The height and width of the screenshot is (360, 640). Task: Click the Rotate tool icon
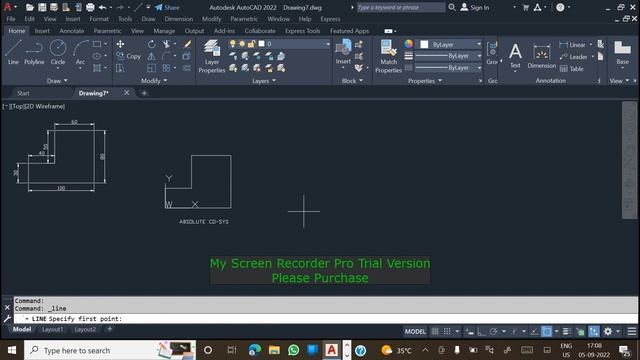(x=151, y=44)
